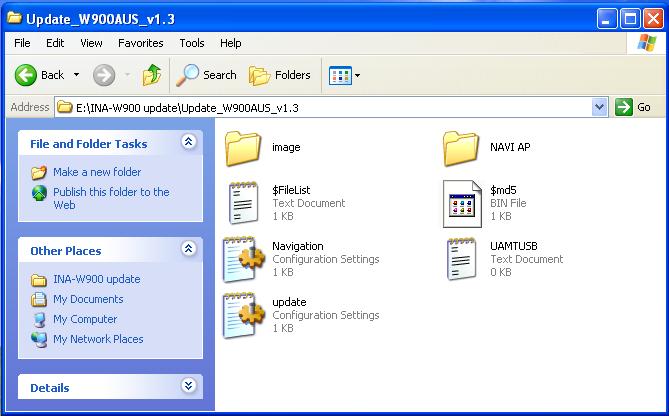Open the Forward history dropdown arrow
This screenshot has height=416, width=669.
(127, 75)
